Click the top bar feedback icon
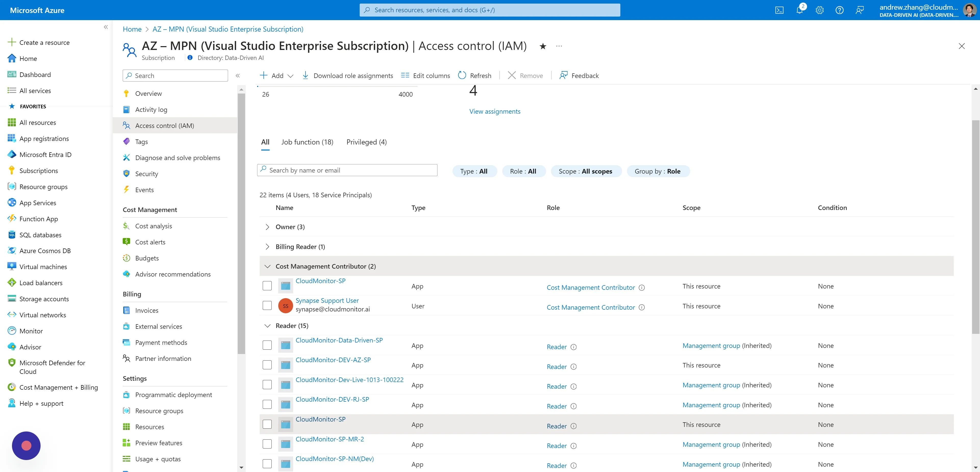 click(859, 10)
